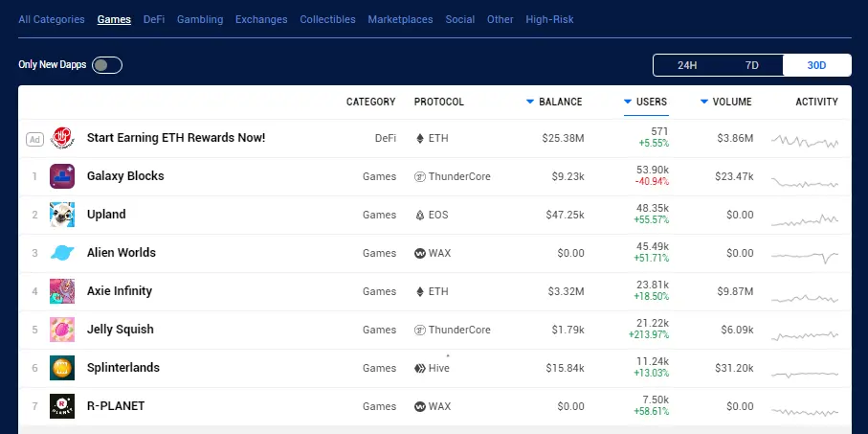Open the Axie Infinity dapp link
The height and width of the screenshot is (434, 868).
(x=120, y=290)
